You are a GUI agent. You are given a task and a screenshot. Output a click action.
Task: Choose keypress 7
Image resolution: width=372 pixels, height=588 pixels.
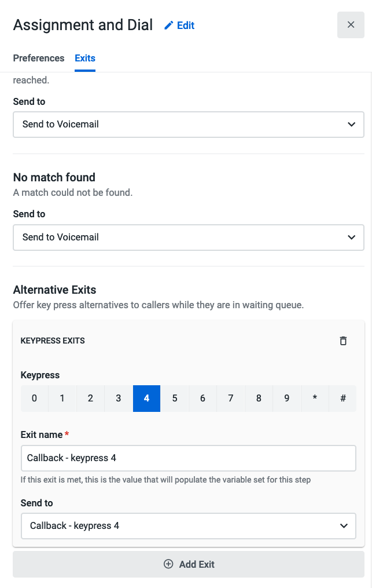231,399
